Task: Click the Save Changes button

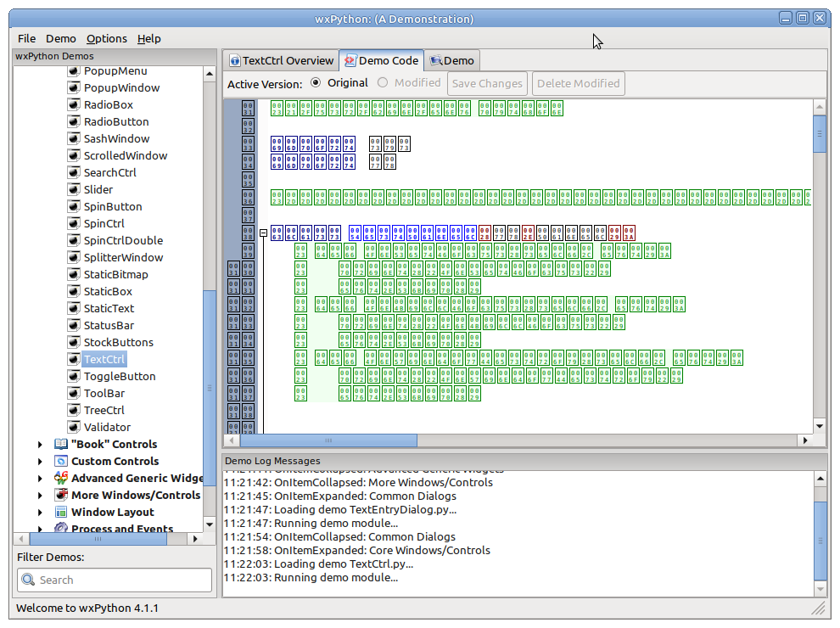Action: pyautogui.click(x=487, y=83)
